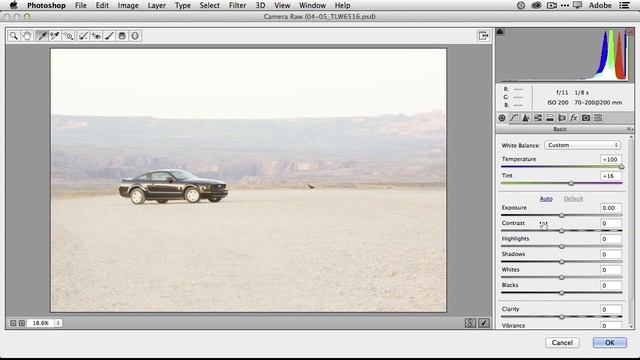This screenshot has width=640, height=360.
Task: Toggle shadow clipping warning in histogram
Action: (500, 31)
